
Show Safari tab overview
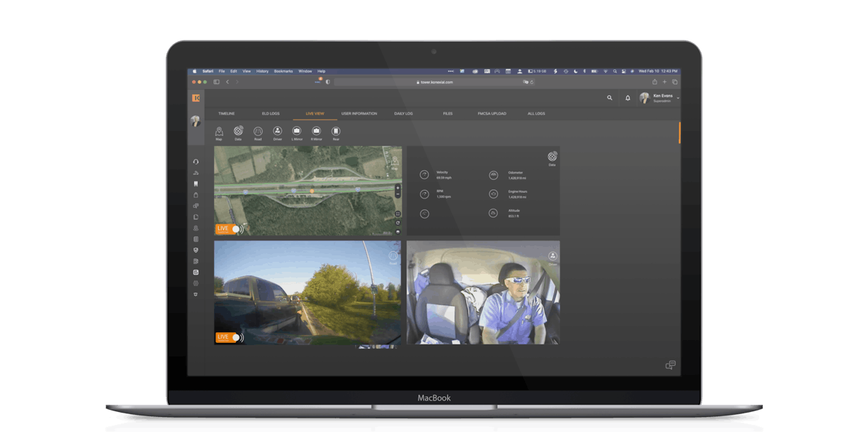[x=674, y=82]
